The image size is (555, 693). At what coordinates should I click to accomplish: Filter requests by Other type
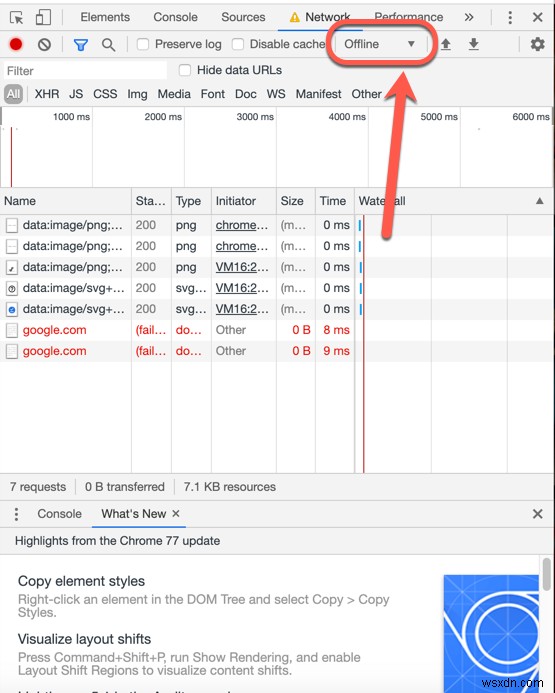coord(366,94)
